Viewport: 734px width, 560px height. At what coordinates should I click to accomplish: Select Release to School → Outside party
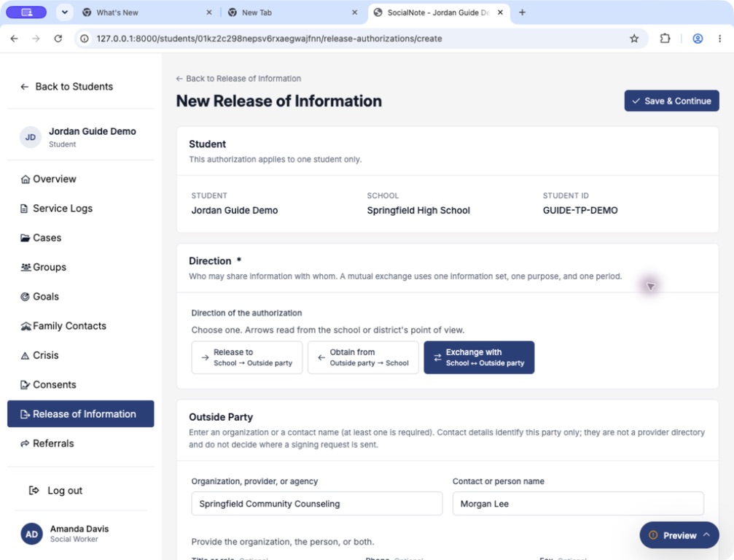pyautogui.click(x=246, y=357)
